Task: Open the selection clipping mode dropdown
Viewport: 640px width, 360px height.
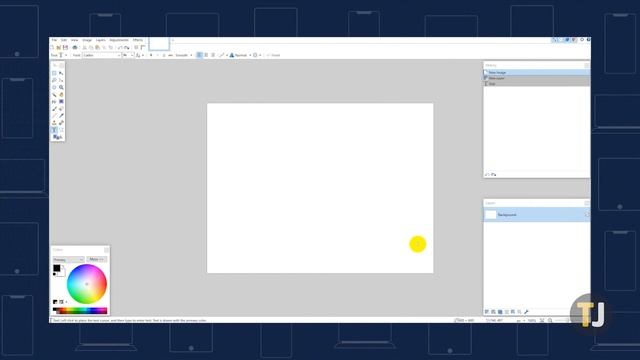Action: [257, 55]
